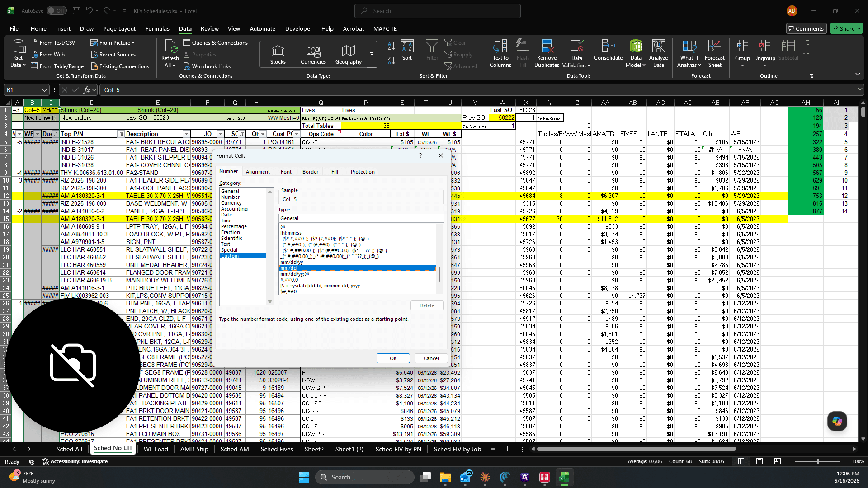Open File Explorer from the taskbar
This screenshot has height=488, width=868.
pos(445,477)
